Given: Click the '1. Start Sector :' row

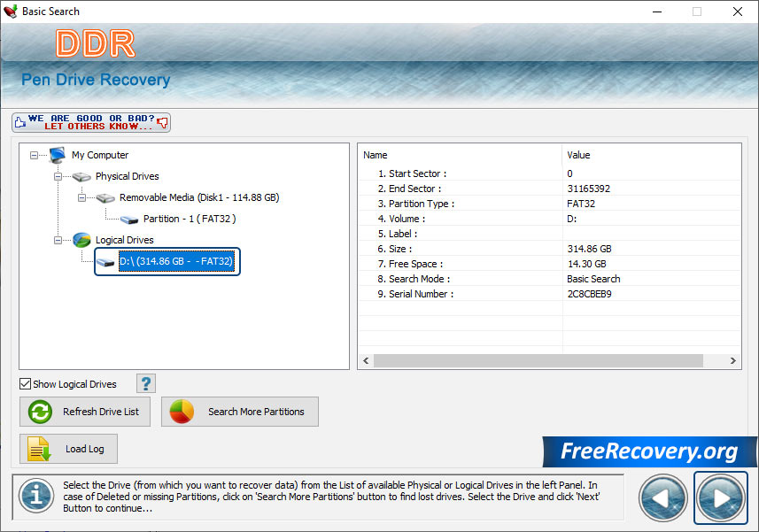Looking at the screenshot, I should tap(550, 173).
